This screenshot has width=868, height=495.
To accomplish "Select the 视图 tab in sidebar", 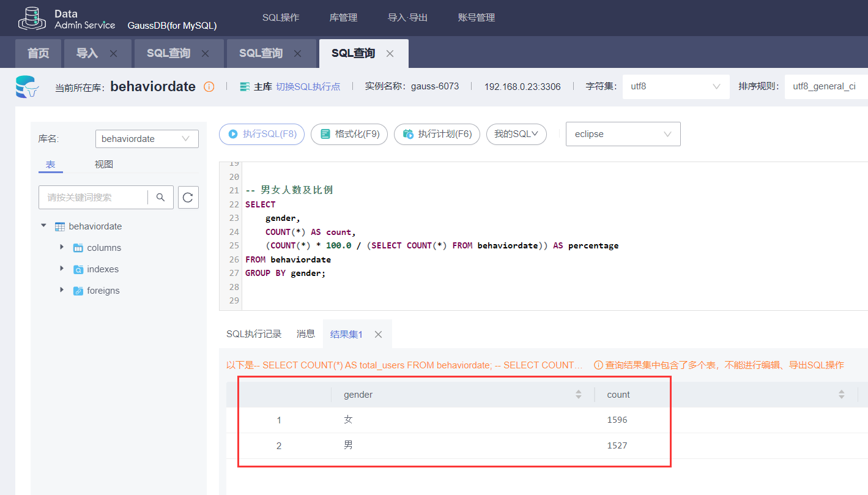I will [104, 164].
